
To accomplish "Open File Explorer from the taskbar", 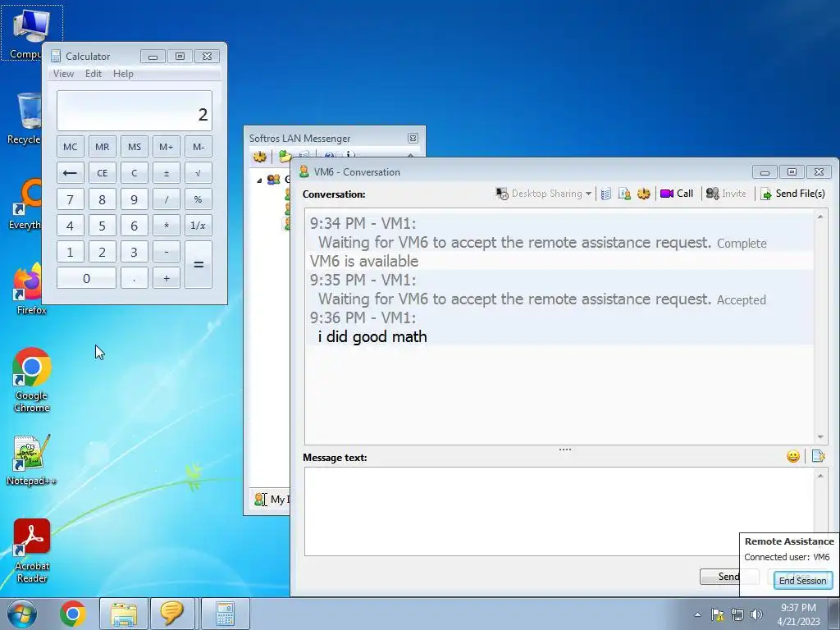I will [124, 614].
